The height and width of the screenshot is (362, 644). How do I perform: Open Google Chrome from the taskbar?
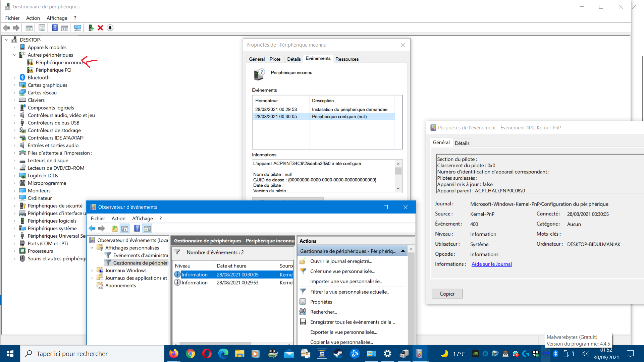191,354
